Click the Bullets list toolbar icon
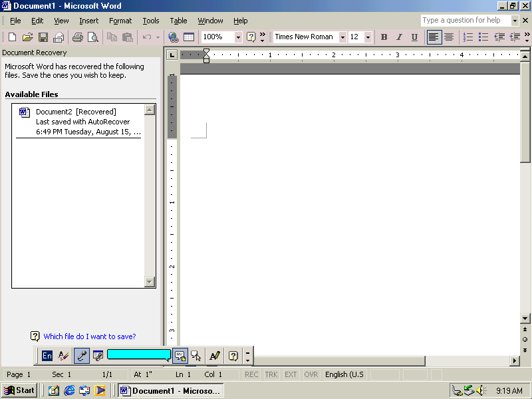The width and height of the screenshot is (532, 399). (483, 37)
